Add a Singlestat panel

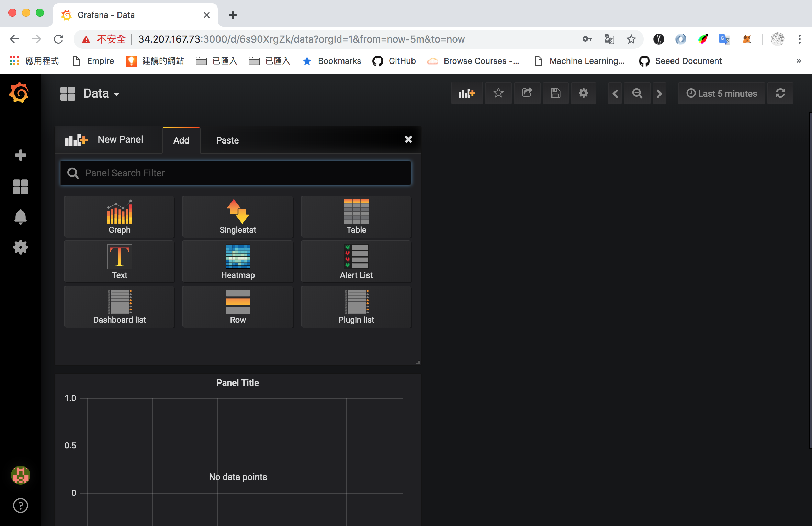pos(238,217)
